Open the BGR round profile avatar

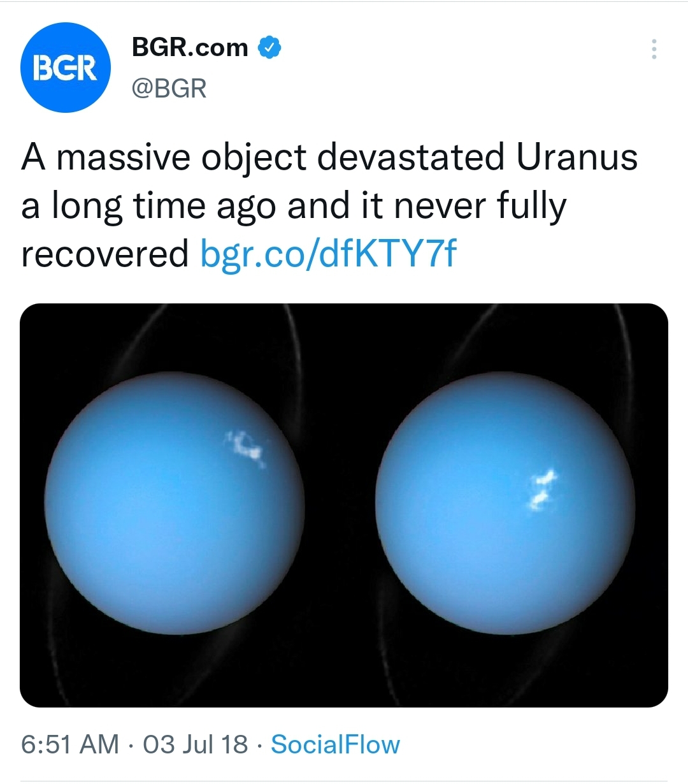point(66,68)
